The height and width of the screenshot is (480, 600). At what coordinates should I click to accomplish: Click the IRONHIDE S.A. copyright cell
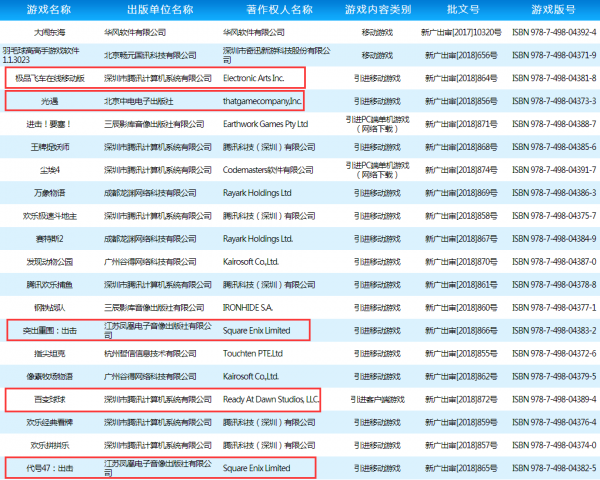(x=248, y=308)
